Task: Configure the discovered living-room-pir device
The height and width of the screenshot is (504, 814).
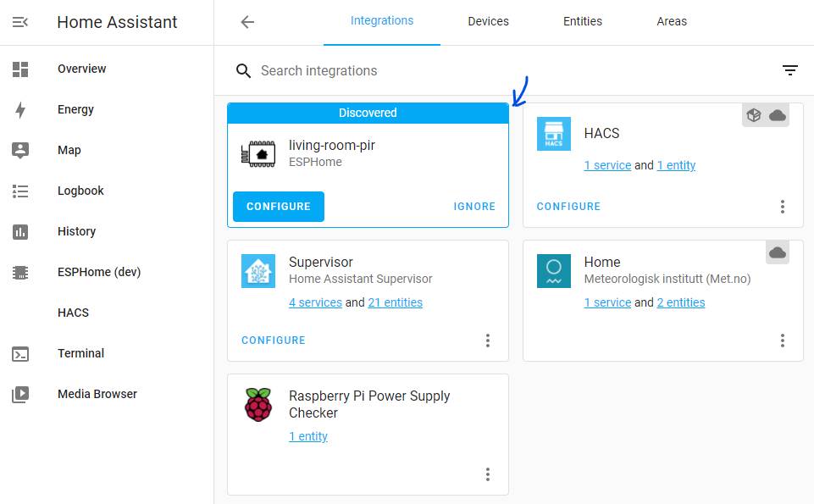Action: [x=279, y=207]
